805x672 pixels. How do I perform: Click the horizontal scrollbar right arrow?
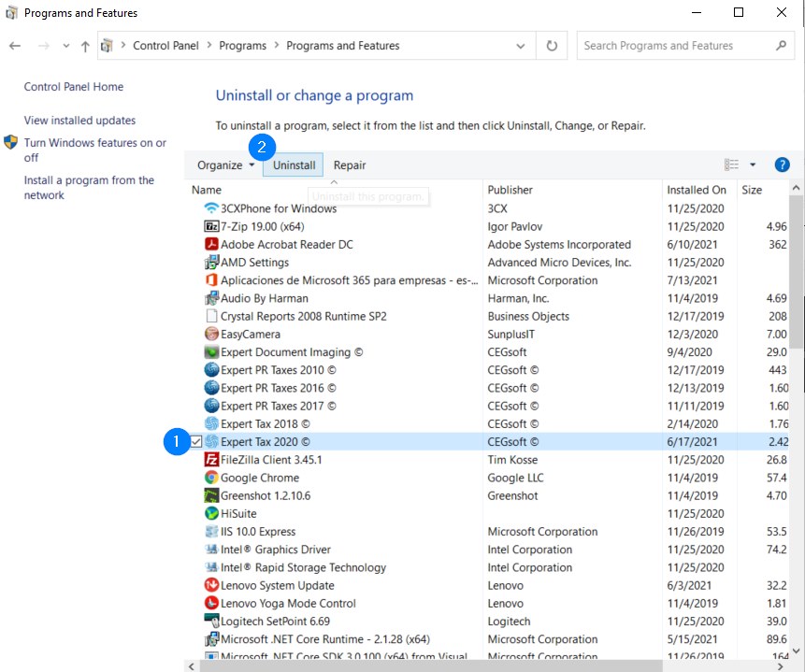click(782, 666)
